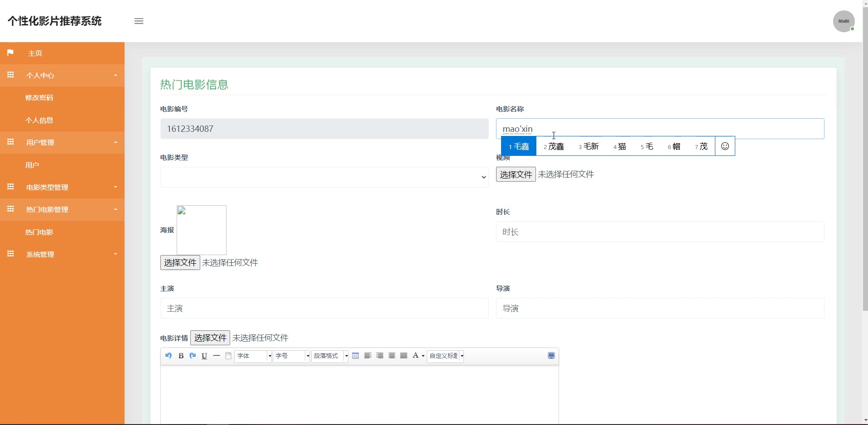Click the page vertical scrollbar
Screen dimensions: 868x425
point(865,159)
